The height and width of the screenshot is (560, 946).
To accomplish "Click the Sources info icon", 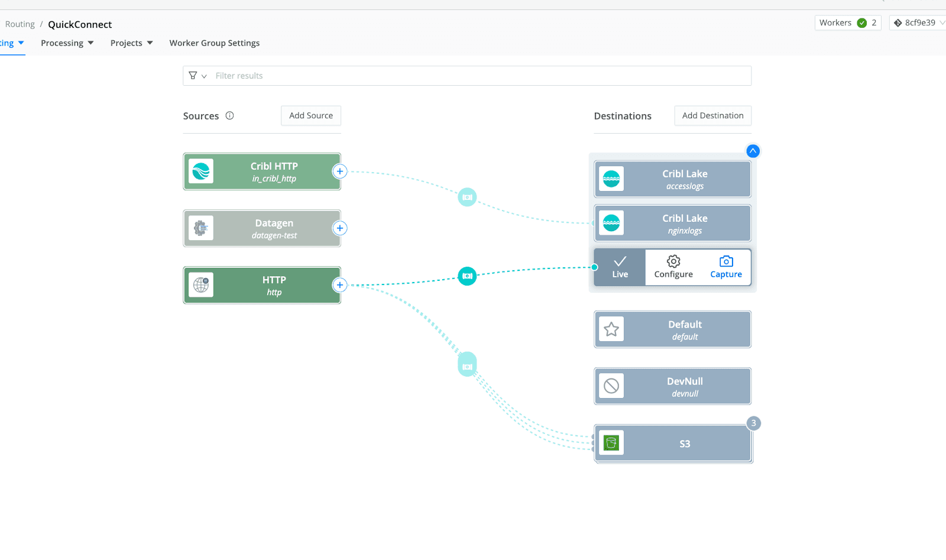I will [x=229, y=116].
